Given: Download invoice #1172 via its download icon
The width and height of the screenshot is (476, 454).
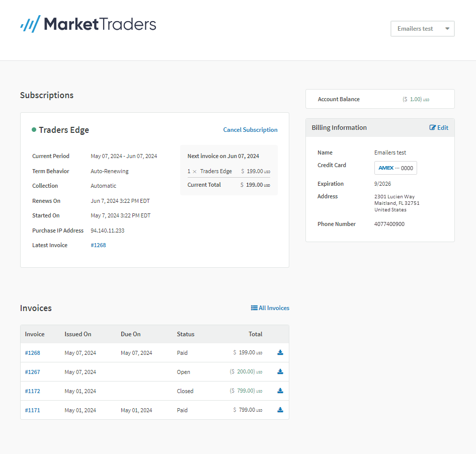Looking at the screenshot, I should click(280, 391).
